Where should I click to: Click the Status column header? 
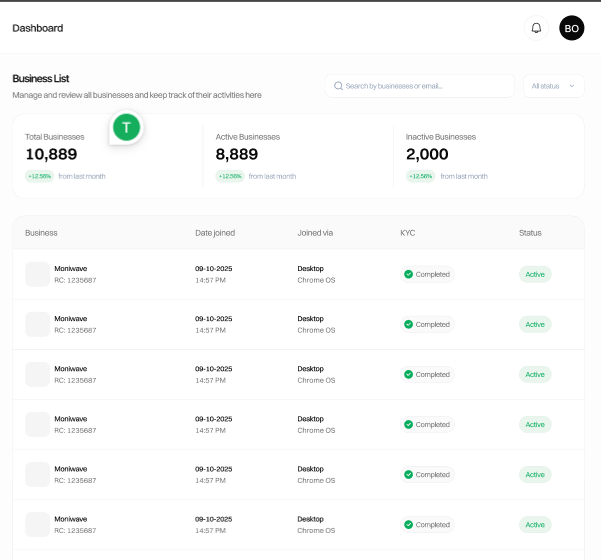(x=530, y=233)
